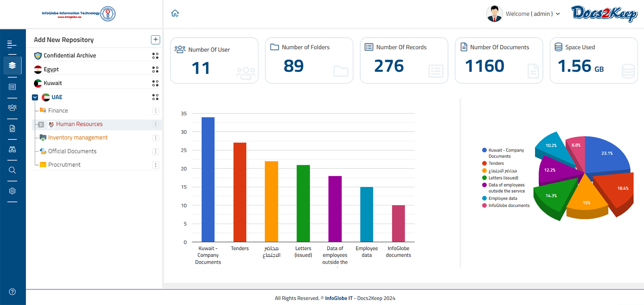This screenshot has height=305, width=644.
Task: Select the Kuwait repository
Action: [x=52, y=83]
